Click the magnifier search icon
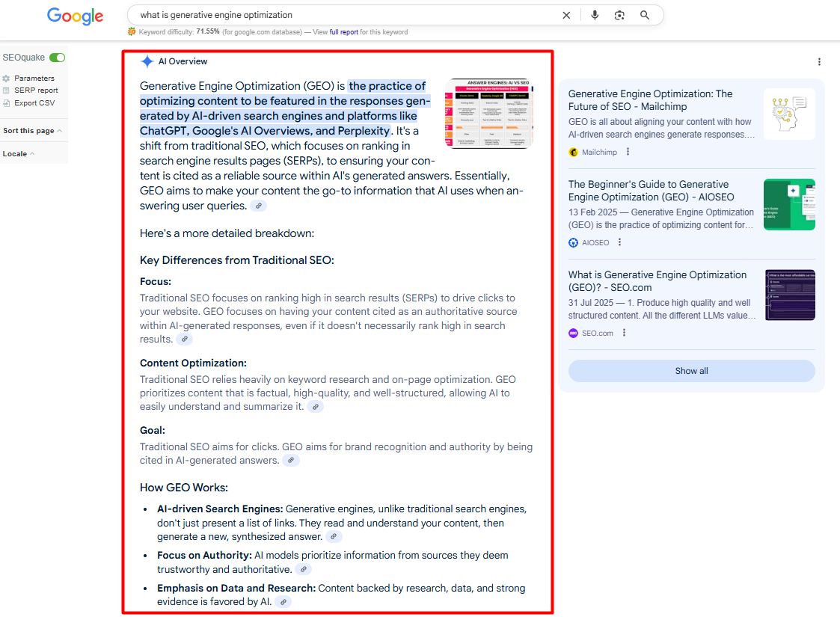Viewport: 840px width, 617px height. pos(645,15)
